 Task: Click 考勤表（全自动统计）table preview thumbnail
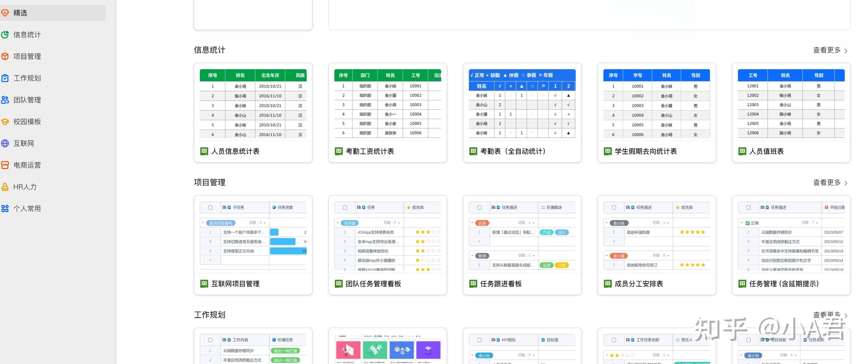[x=522, y=104]
